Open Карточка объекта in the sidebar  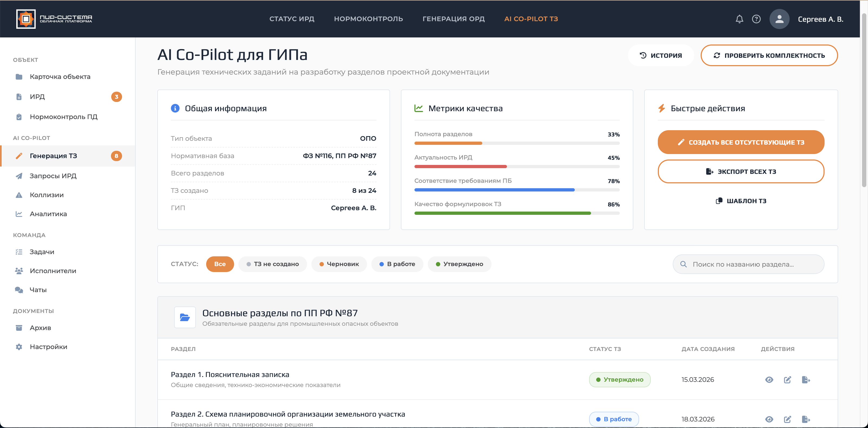(68, 77)
